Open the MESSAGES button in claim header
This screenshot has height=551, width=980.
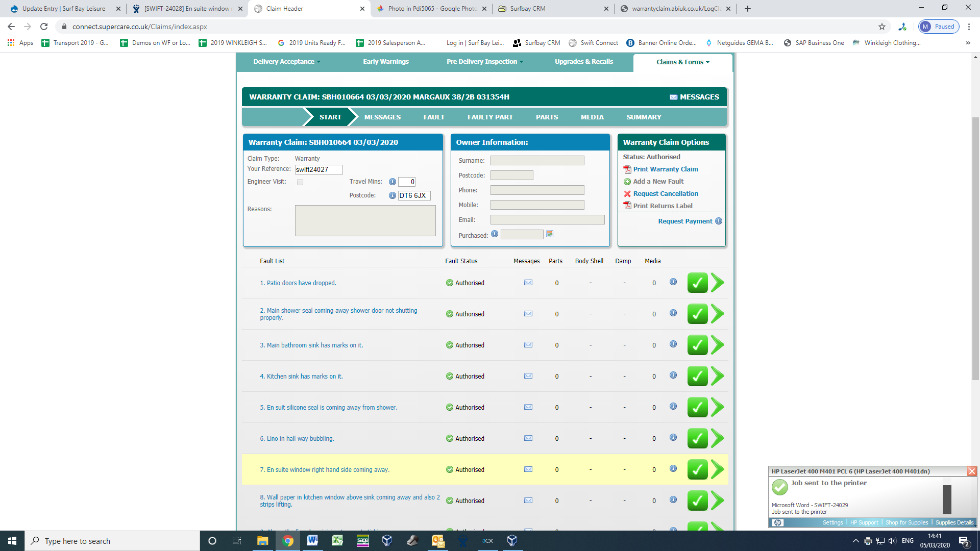click(695, 97)
